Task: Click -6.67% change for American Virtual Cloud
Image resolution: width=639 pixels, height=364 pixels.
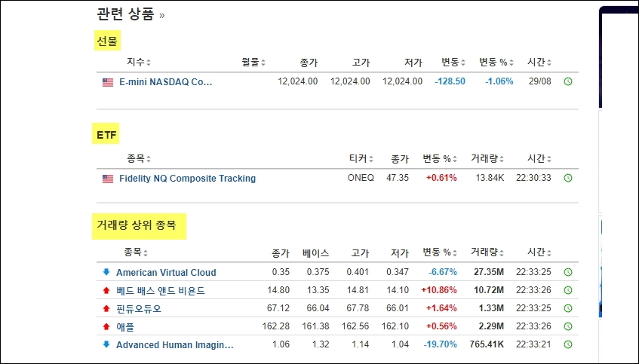Action: click(443, 272)
